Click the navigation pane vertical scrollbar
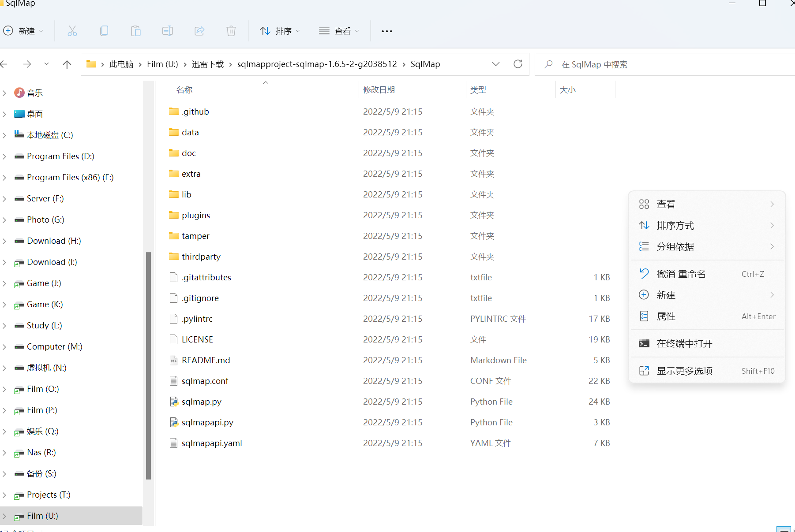Screen dimensions: 795x532 (x=149, y=365)
